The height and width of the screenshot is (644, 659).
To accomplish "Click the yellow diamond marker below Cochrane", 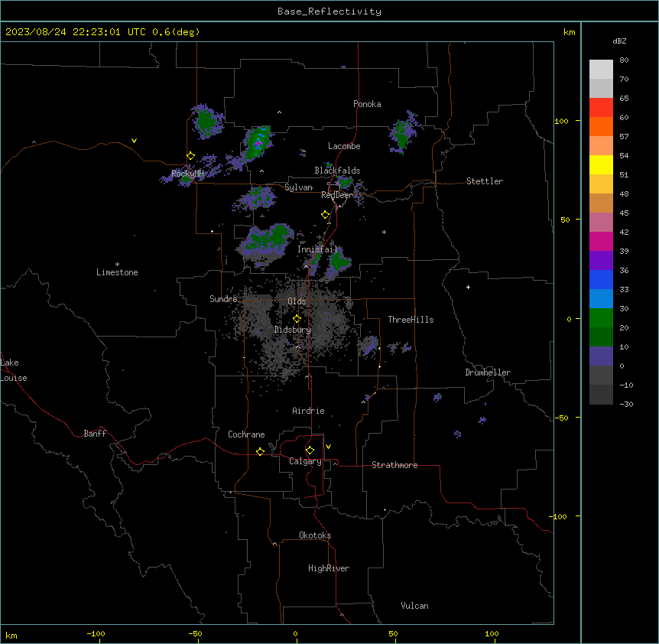I will pos(260,451).
